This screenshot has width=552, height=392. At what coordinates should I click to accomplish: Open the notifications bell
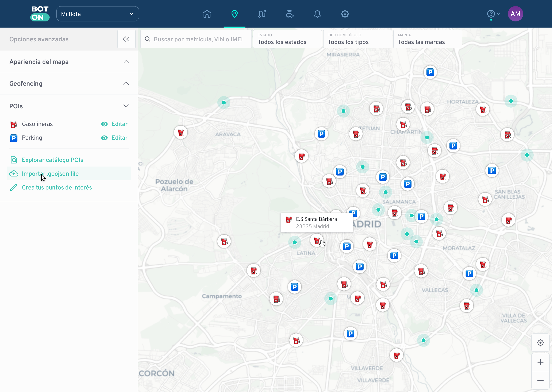point(317,14)
